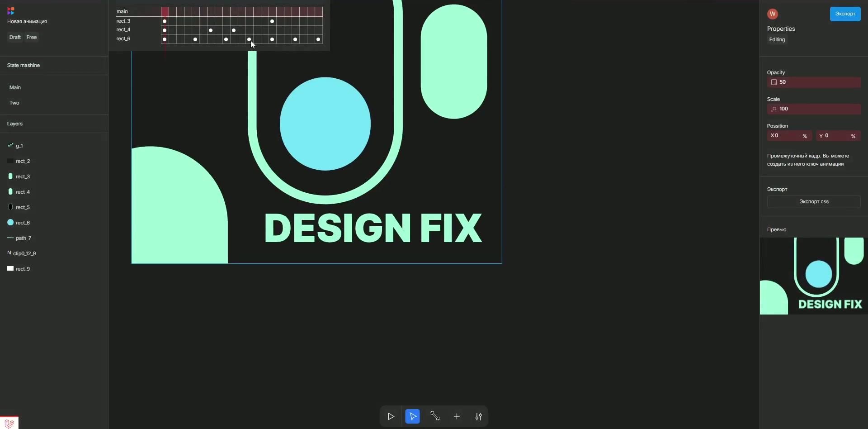
Task: Click the Editing tab in Properties
Action: click(777, 39)
